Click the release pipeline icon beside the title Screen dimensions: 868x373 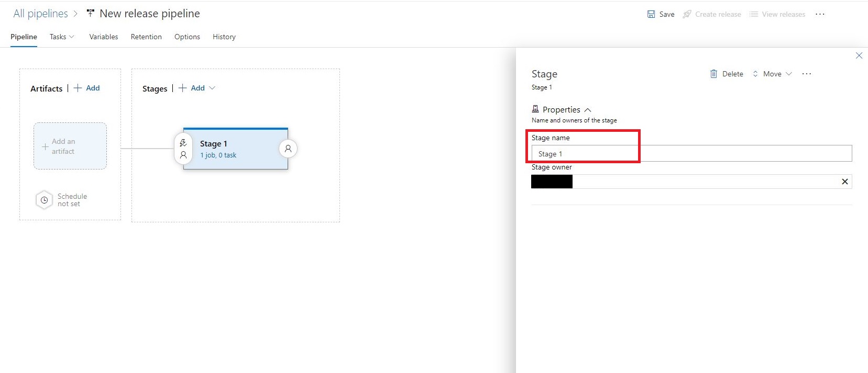(90, 13)
